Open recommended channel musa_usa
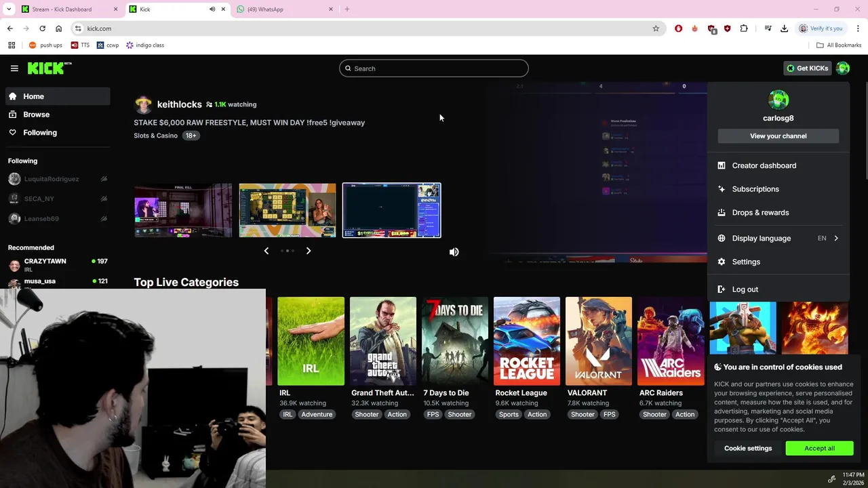868x488 pixels. click(x=58, y=282)
